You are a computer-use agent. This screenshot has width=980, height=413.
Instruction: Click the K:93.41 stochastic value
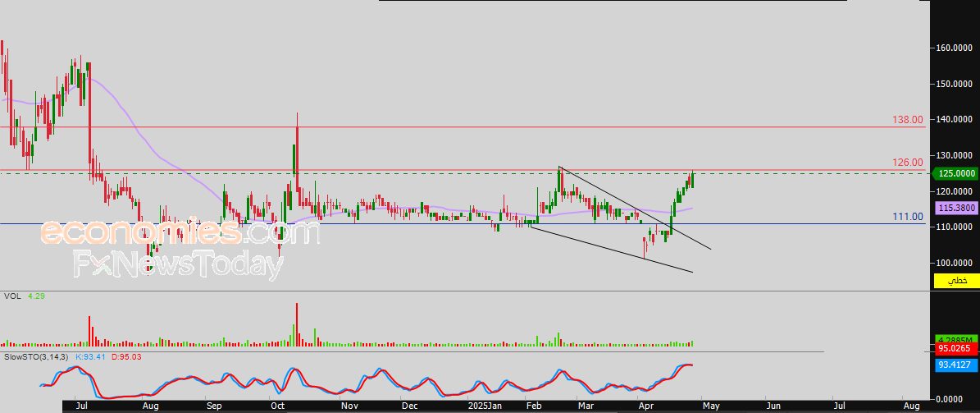point(92,356)
